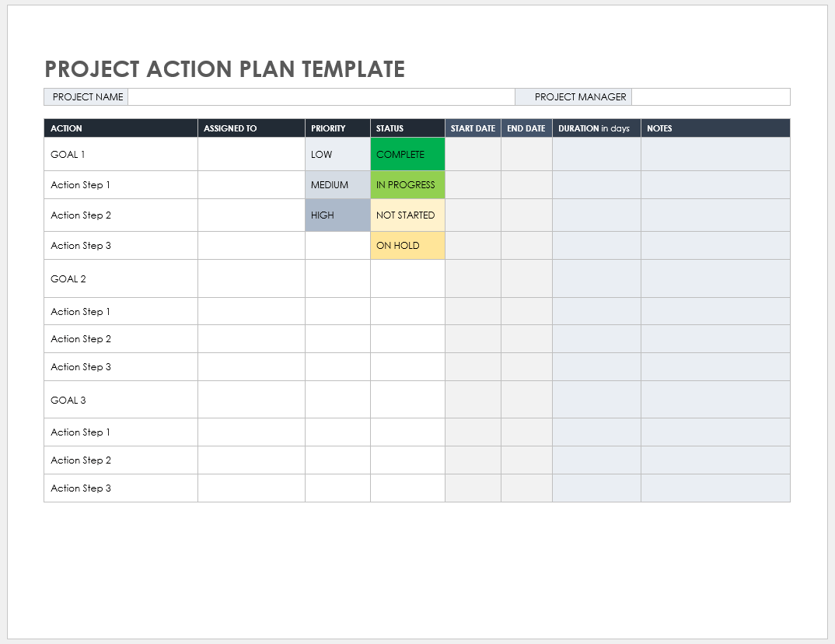Select the GOAL 2 cell
Viewport: 835px width, 644px height.
click(x=121, y=279)
